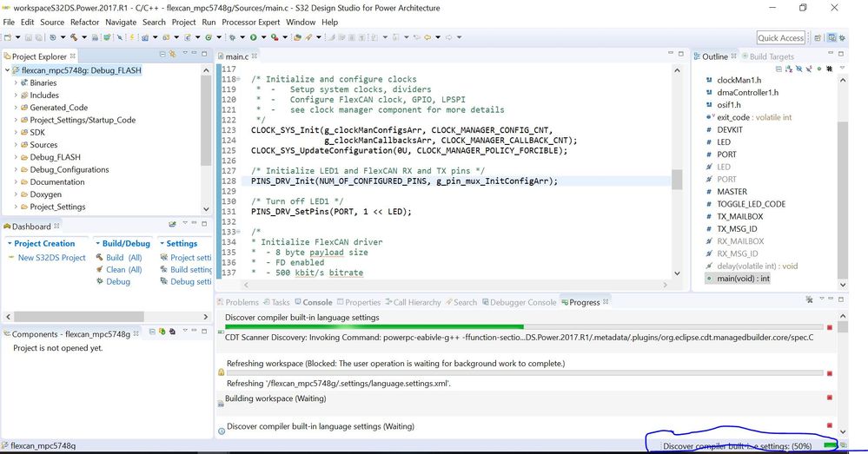Collapse the Project Creation section
The height and width of the screenshot is (454, 868).
pos(10,243)
